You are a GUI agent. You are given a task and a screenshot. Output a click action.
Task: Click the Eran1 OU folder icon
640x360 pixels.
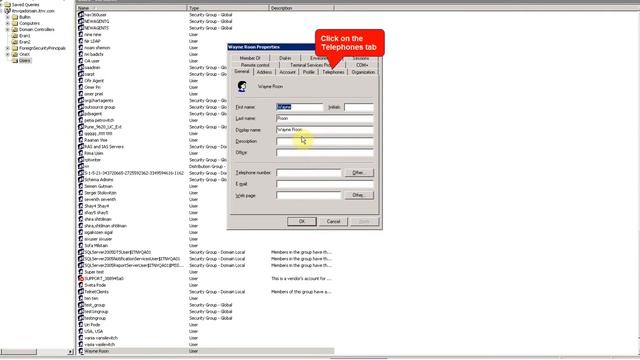pyautogui.click(x=15, y=36)
